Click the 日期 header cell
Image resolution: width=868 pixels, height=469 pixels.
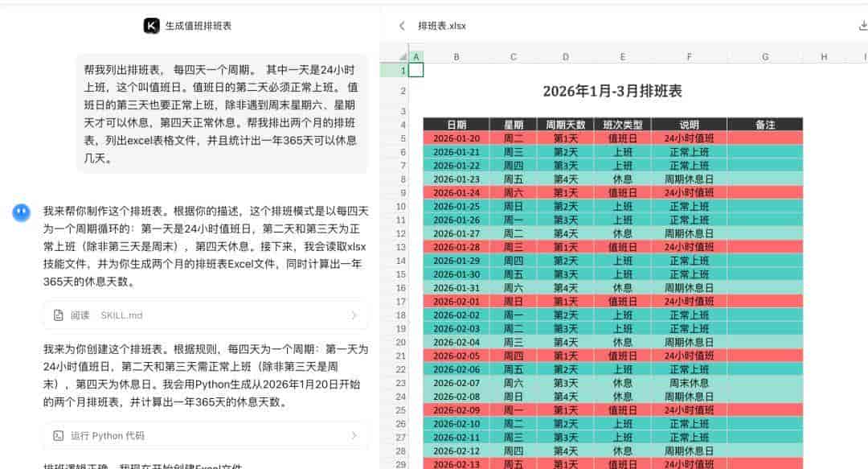pos(457,125)
